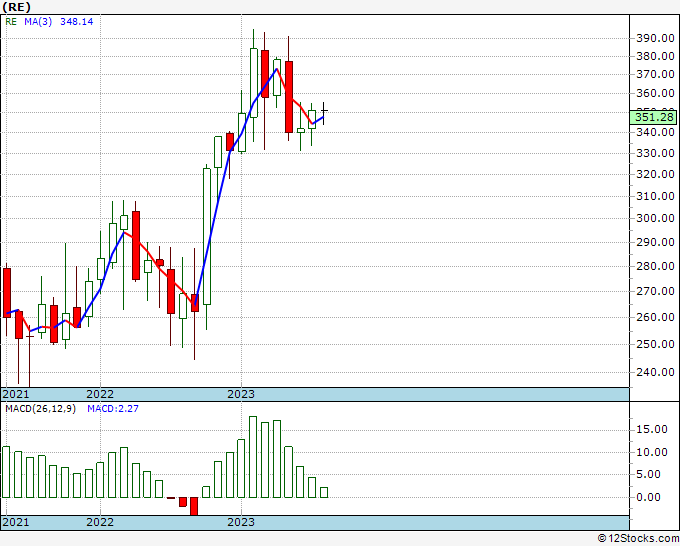Click the first red candle at 2021
Image resolution: width=680 pixels, height=546 pixels.
pos(7,293)
